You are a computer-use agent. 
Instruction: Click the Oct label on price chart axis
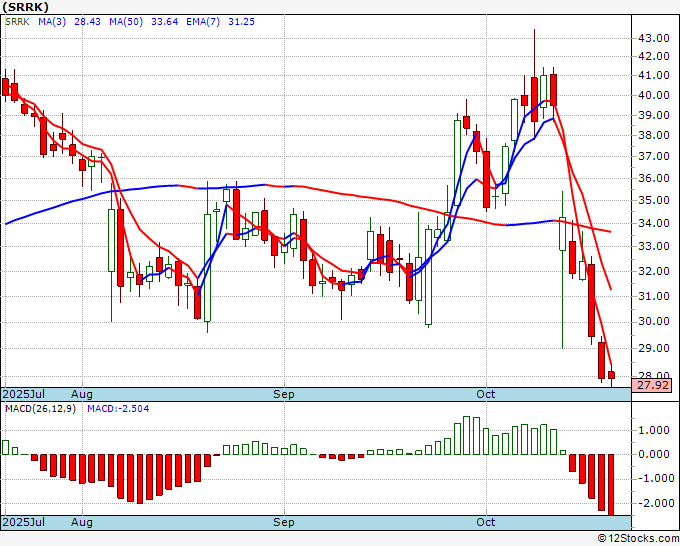click(486, 394)
